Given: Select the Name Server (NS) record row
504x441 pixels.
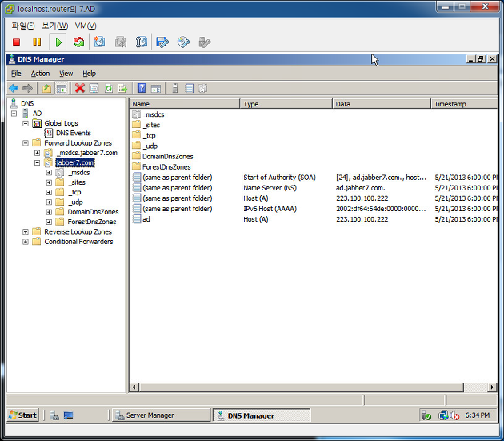Looking at the screenshot, I should coord(314,188).
